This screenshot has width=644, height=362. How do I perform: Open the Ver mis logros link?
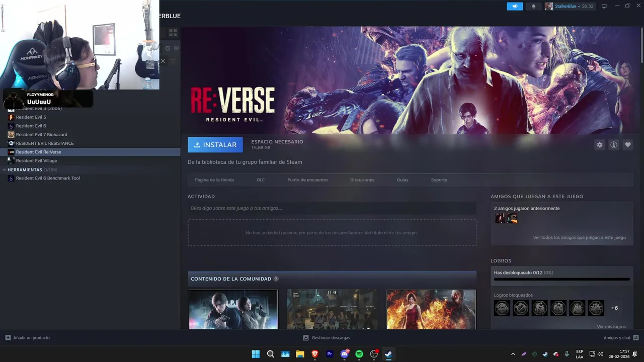pos(611,327)
